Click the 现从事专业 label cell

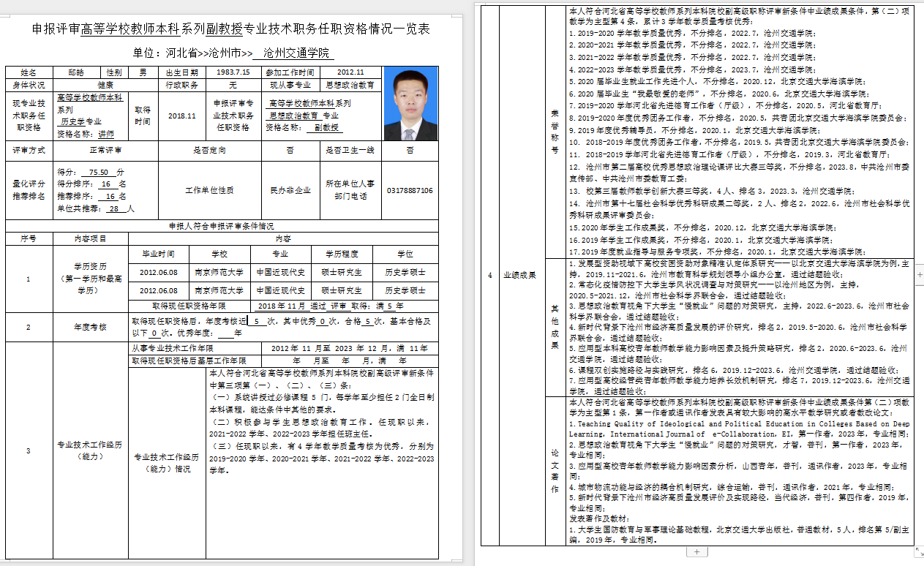point(290,85)
